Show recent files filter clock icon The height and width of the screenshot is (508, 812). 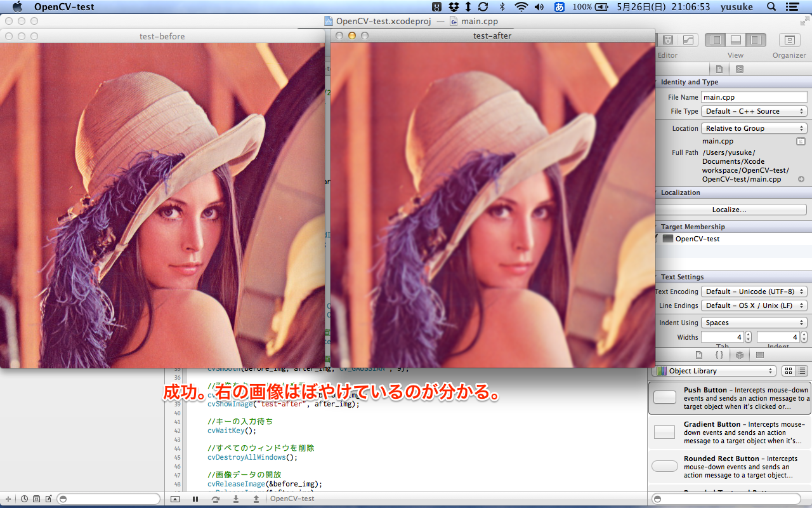coord(24,499)
